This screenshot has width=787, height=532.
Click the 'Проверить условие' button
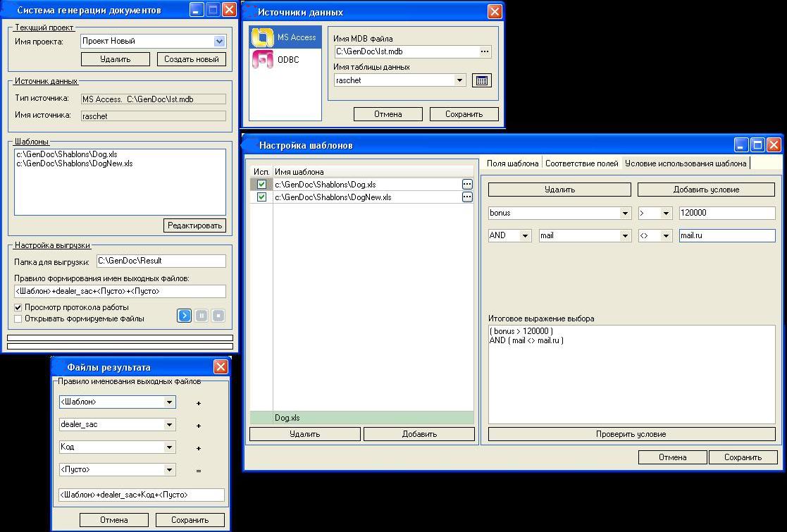(x=631, y=434)
